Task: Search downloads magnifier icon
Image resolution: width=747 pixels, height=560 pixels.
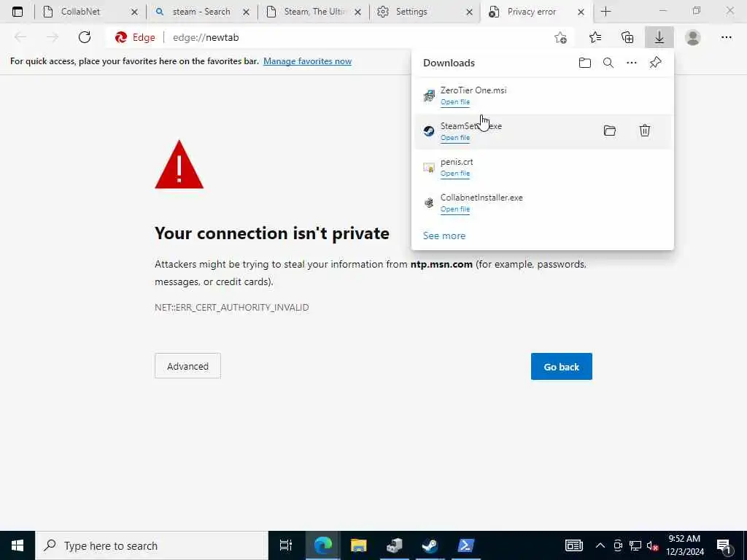Action: 608,63
